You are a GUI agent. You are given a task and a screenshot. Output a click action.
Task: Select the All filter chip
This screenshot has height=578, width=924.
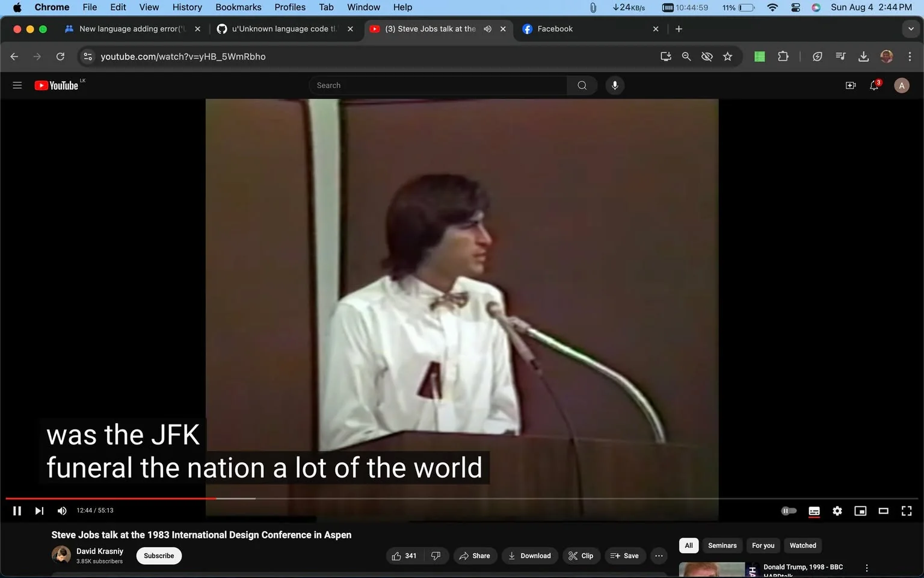pyautogui.click(x=689, y=545)
